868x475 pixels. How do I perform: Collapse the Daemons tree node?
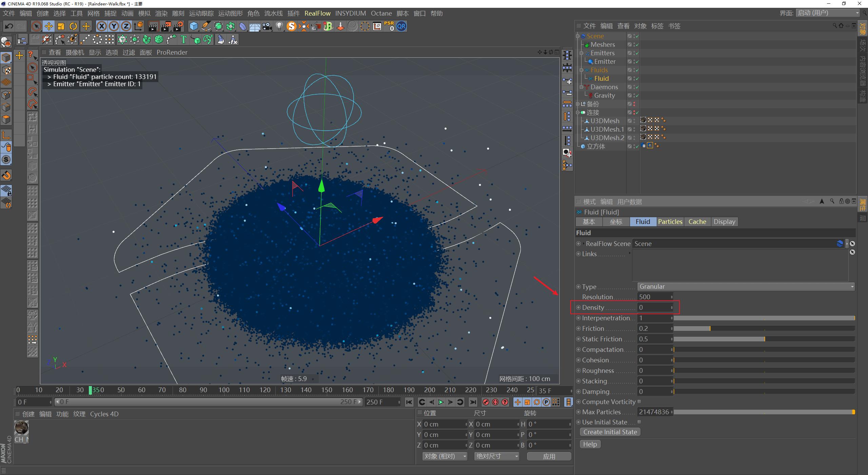coord(581,87)
